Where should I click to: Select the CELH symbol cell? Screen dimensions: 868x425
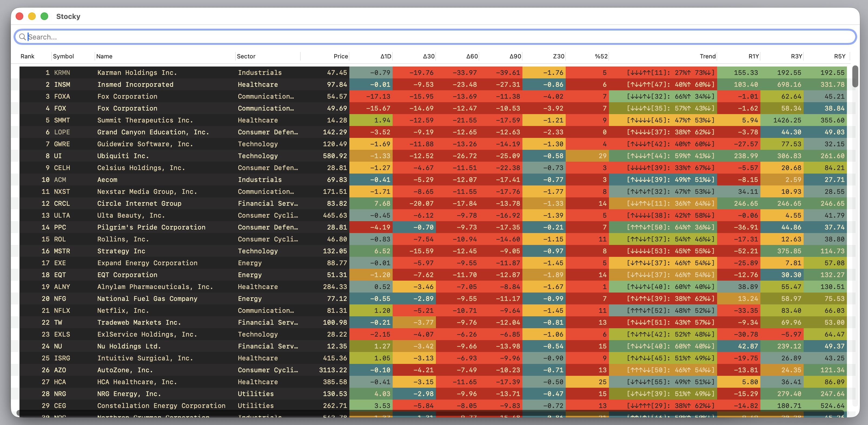tap(62, 168)
